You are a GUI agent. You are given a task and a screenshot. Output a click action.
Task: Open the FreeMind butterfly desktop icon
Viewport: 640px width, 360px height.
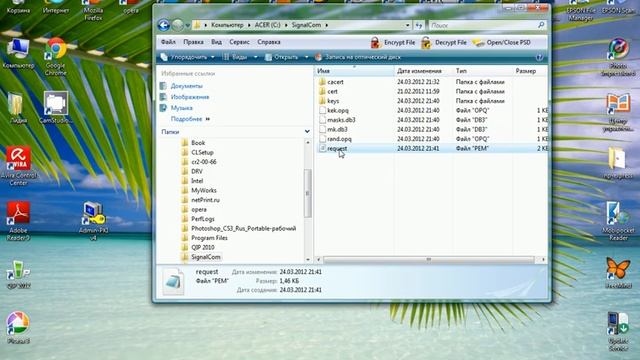pyautogui.click(x=618, y=273)
